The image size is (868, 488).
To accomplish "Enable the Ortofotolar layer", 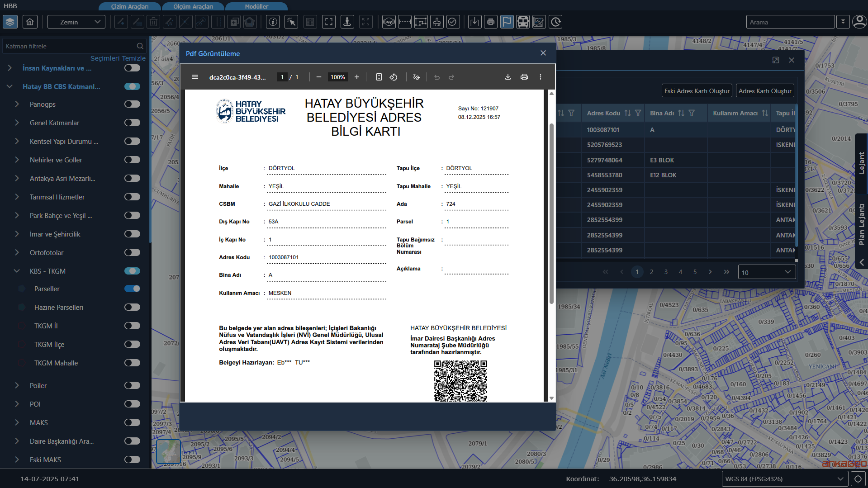I will [132, 252].
